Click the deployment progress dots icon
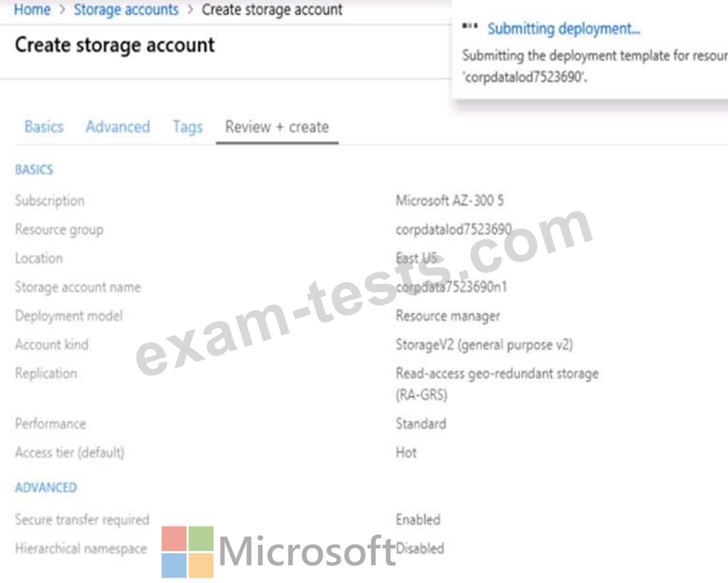This screenshot has width=728, height=583. tap(469, 28)
